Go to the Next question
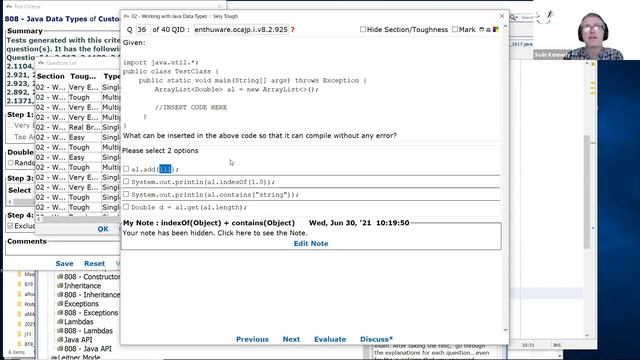Viewport: 640px width, 360px height. [291, 339]
